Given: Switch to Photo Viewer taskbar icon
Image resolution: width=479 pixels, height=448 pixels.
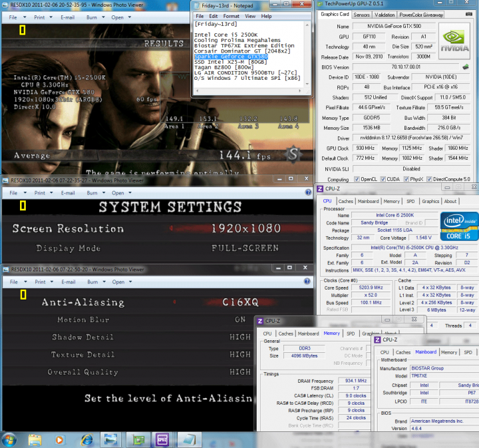Looking at the screenshot, I should [x=110, y=440].
